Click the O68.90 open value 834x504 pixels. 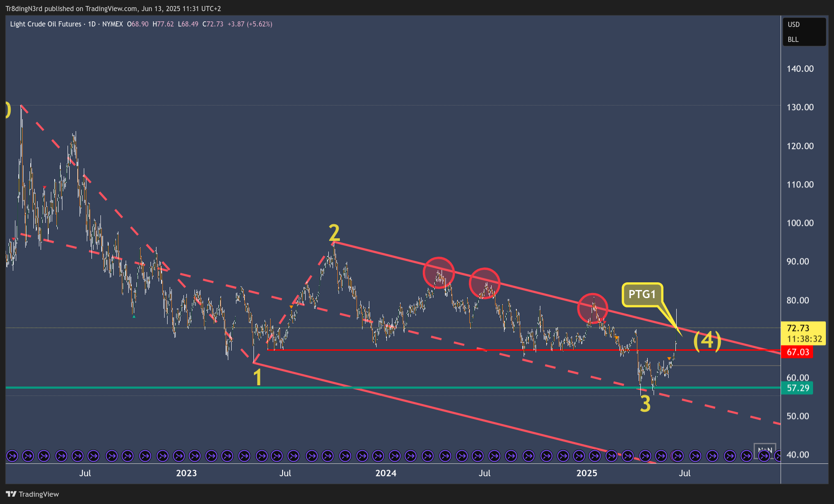pyautogui.click(x=138, y=24)
